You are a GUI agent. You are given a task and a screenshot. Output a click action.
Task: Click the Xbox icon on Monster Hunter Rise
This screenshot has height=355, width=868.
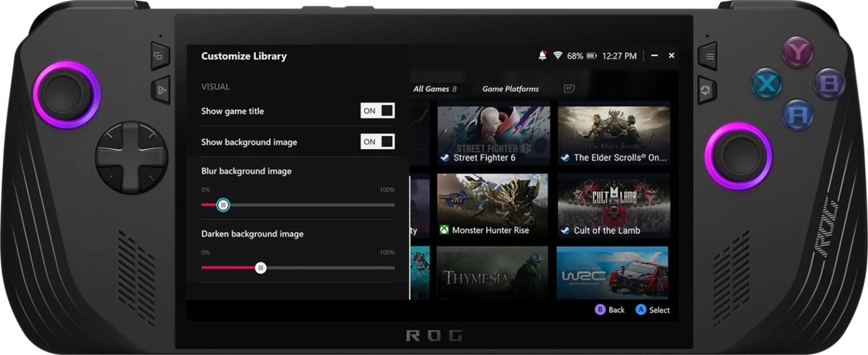pyautogui.click(x=444, y=231)
